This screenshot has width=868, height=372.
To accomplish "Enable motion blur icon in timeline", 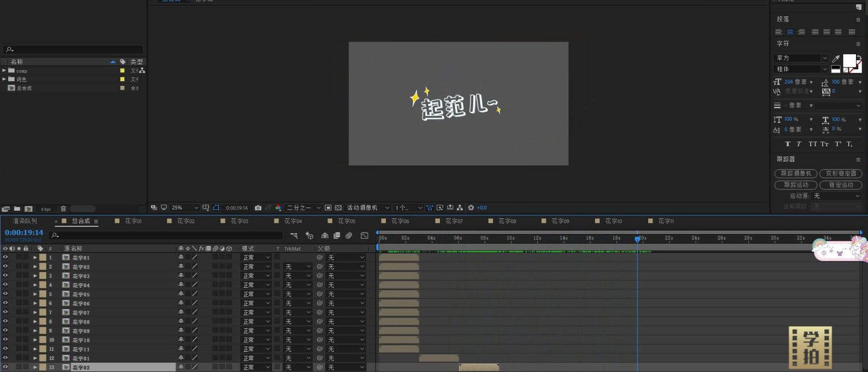I will [349, 236].
